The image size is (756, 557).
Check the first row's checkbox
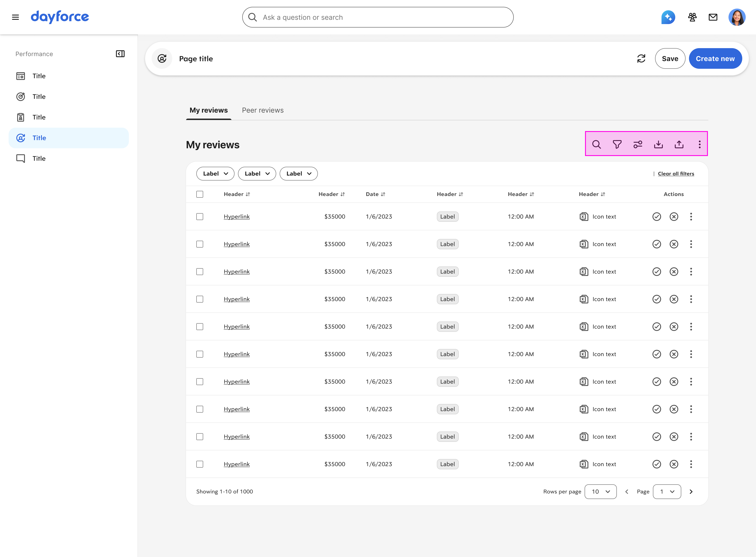pyautogui.click(x=200, y=217)
